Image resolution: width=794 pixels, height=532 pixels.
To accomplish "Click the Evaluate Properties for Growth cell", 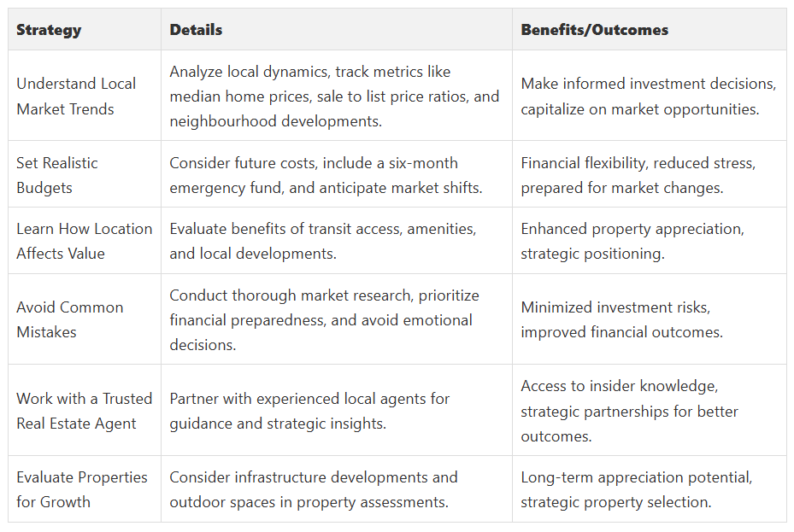I will [82, 489].
